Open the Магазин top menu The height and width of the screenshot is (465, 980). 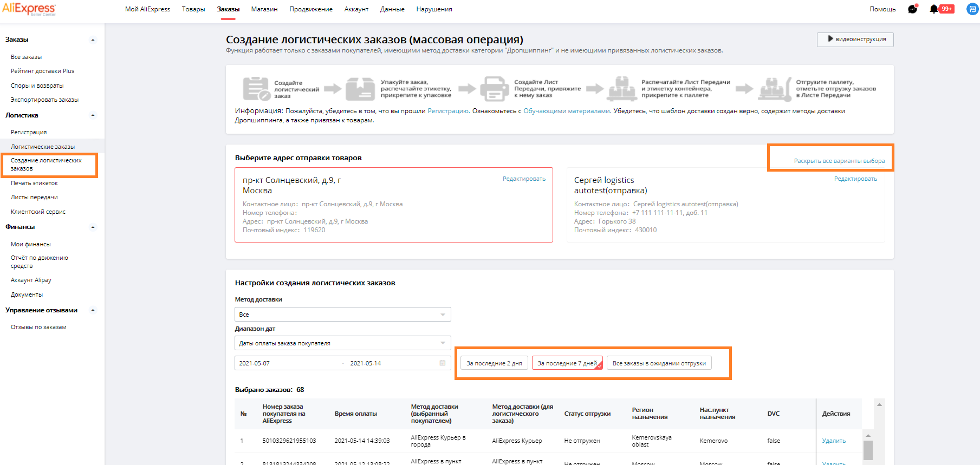click(264, 9)
